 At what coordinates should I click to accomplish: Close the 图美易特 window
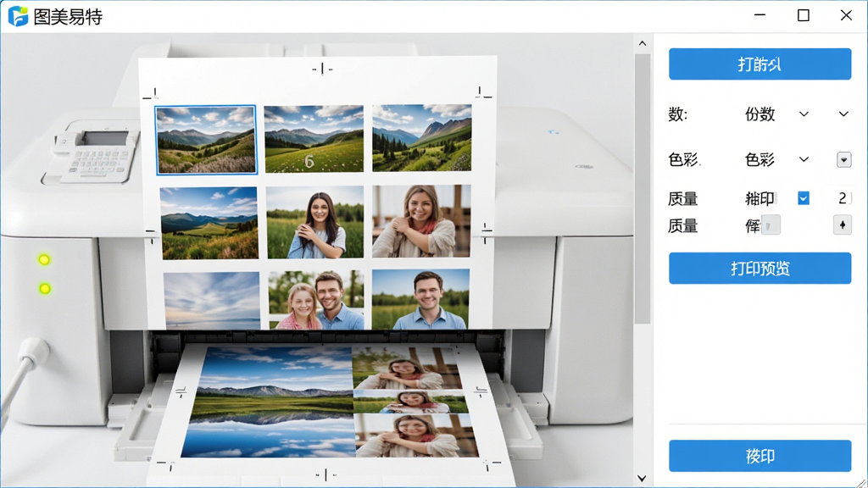pyautogui.click(x=846, y=15)
